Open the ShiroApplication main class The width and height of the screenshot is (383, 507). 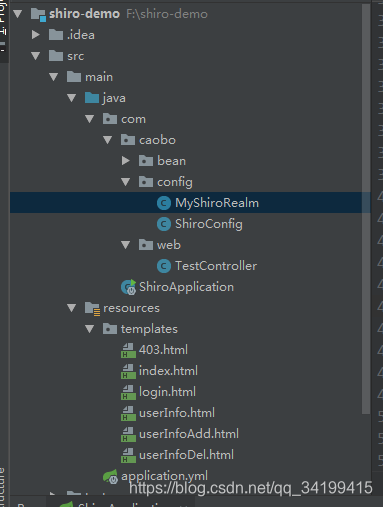point(186,287)
